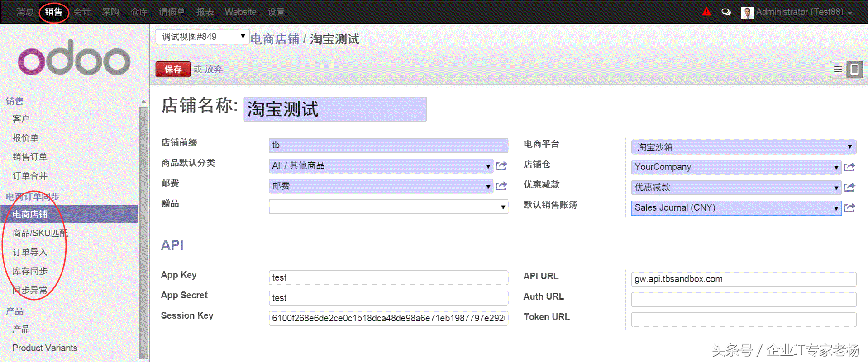Open 订单合并 in the sidebar

[30, 176]
